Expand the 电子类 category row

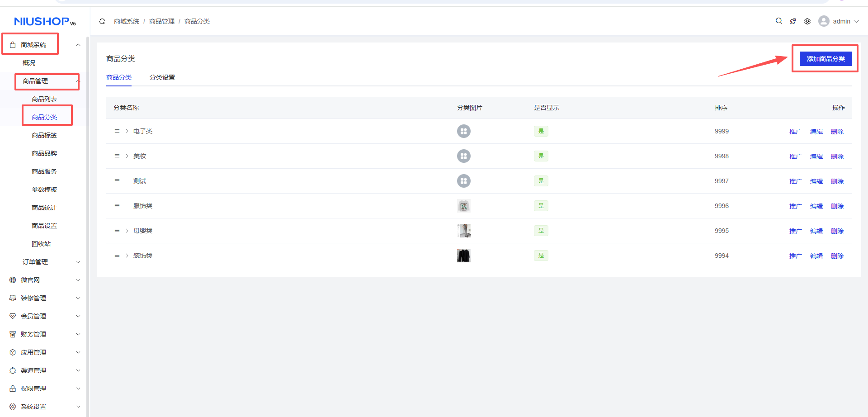click(127, 131)
